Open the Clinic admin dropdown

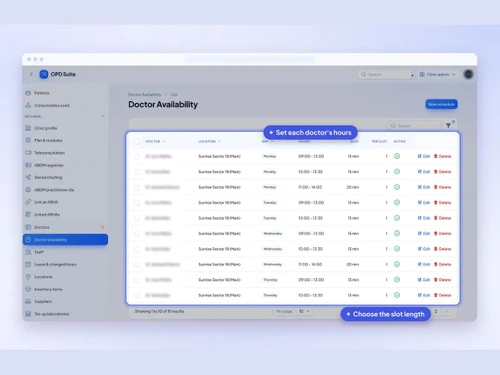coord(437,74)
